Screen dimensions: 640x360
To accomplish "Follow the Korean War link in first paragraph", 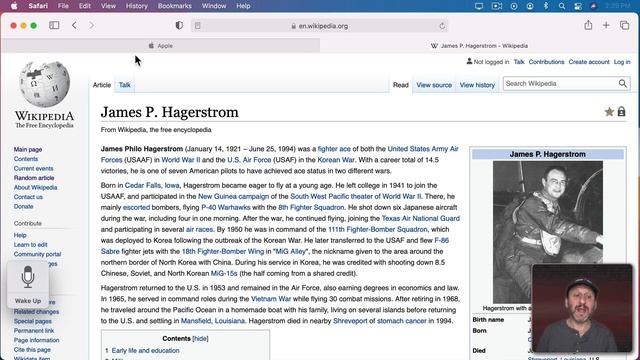I will click(x=336, y=160).
